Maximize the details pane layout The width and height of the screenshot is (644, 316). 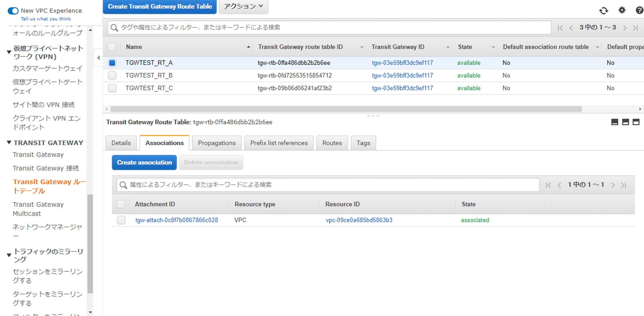click(636, 122)
